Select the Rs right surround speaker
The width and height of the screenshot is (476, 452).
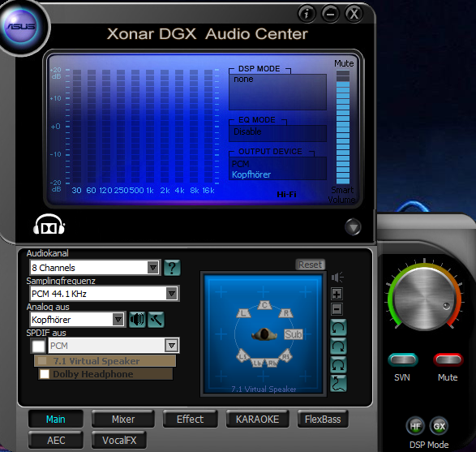(x=285, y=355)
